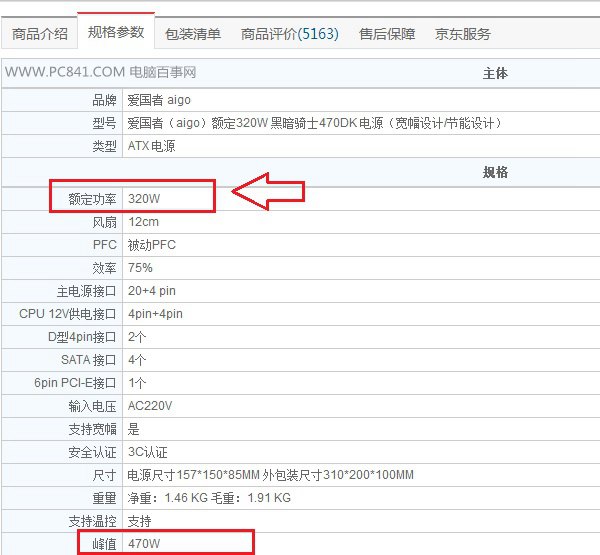Click the 型号 label cell
Image resolution: width=600 pixels, height=555 pixels.
click(62, 123)
